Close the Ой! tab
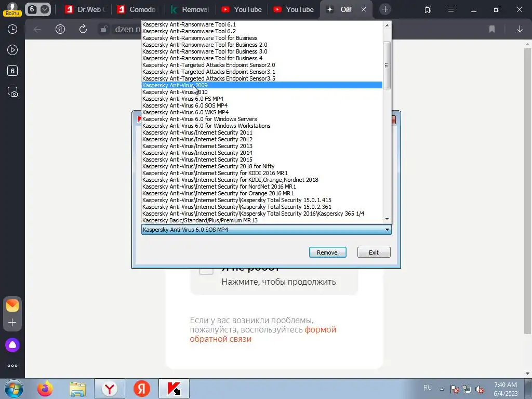This screenshot has height=399, width=532. 364,9
